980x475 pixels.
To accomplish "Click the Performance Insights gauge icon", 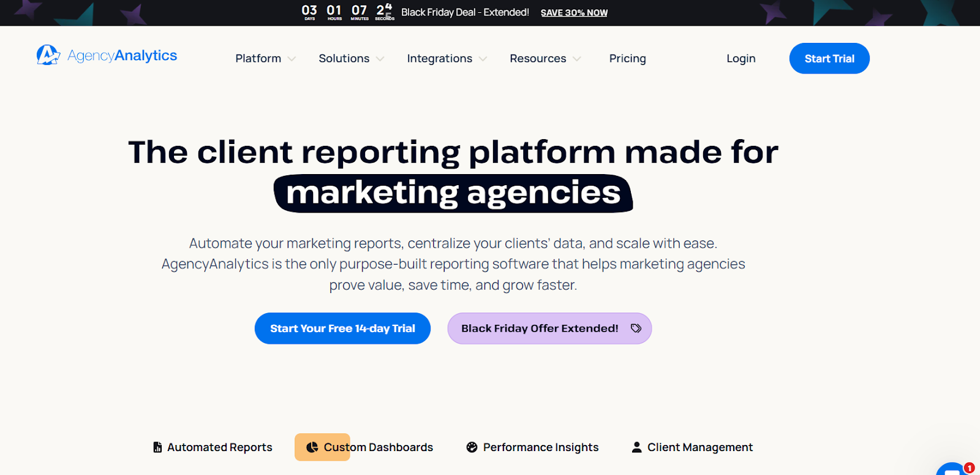I will point(472,447).
